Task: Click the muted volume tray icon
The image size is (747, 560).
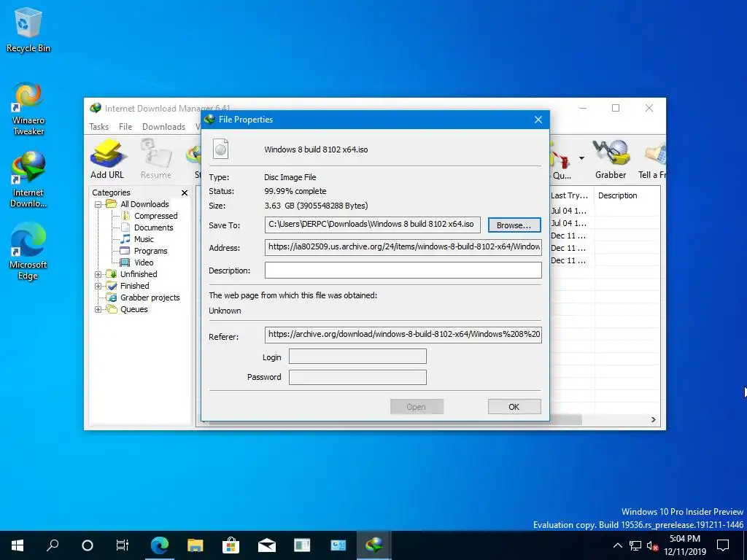Action: click(652, 545)
